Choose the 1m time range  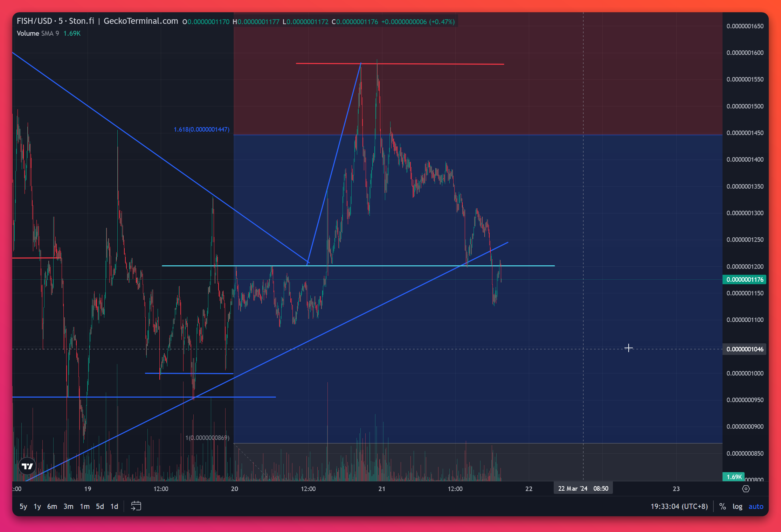coord(85,506)
